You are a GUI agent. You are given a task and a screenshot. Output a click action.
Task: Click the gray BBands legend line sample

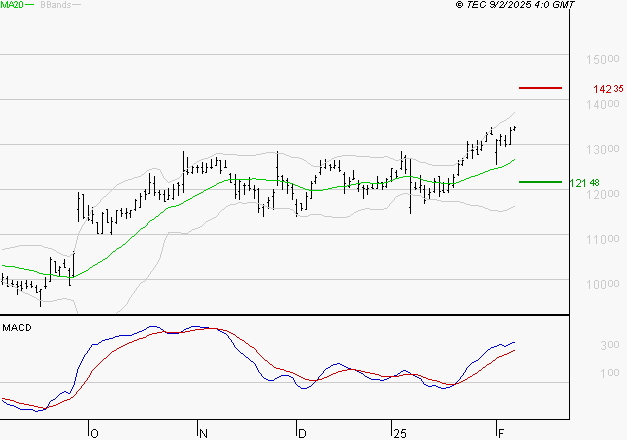(76, 5)
